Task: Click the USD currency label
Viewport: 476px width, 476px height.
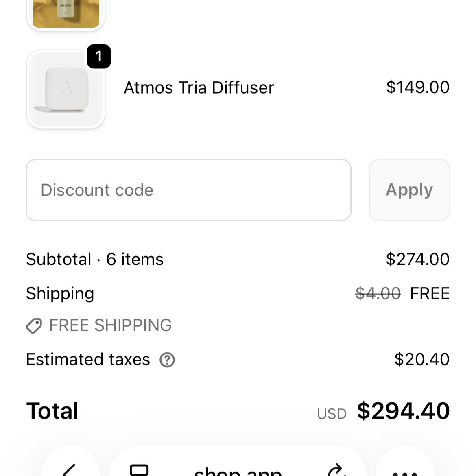Action: coord(332,414)
